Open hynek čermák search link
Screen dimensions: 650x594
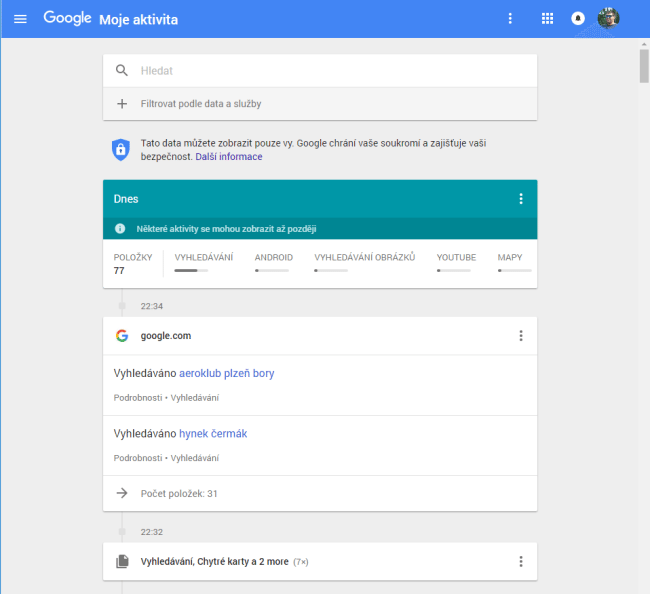(x=213, y=434)
